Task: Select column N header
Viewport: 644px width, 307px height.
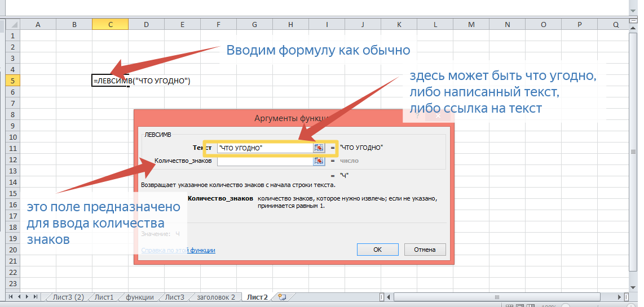Action: pos(507,25)
